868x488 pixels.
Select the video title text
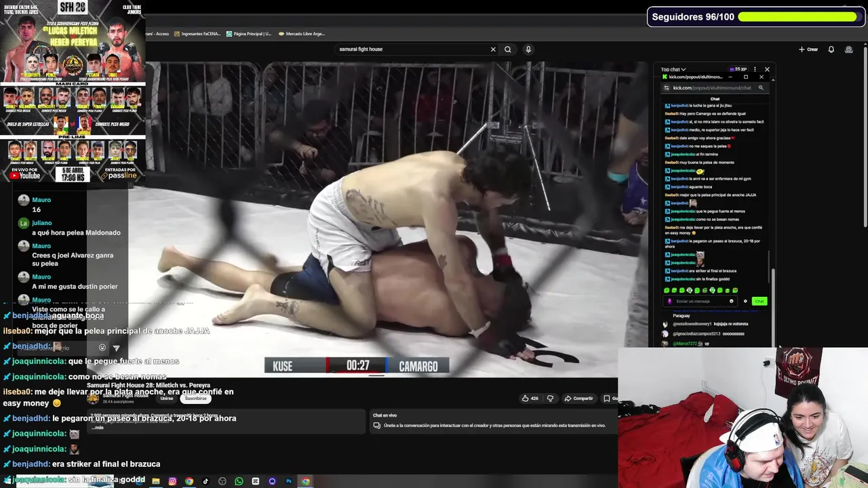pyautogui.click(x=149, y=386)
